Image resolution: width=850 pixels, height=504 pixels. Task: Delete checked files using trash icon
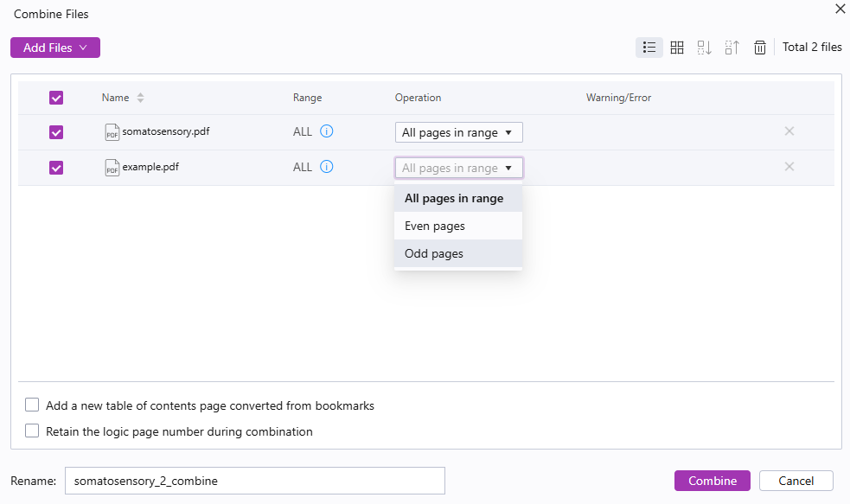(760, 48)
